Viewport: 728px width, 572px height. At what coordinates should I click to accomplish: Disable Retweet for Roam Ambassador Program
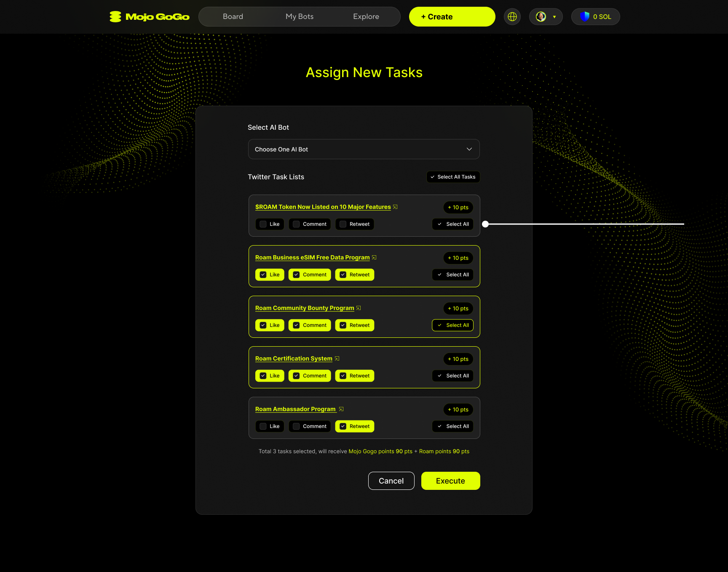pyautogui.click(x=343, y=426)
